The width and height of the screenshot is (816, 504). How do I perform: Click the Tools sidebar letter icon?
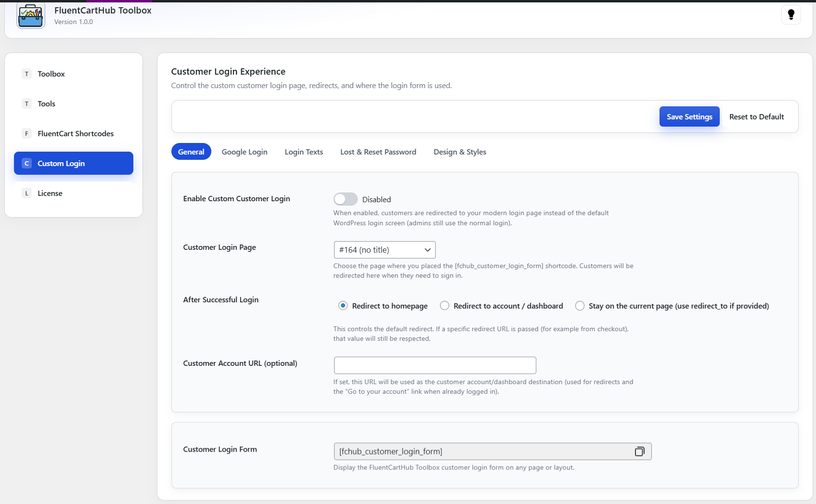tap(26, 104)
